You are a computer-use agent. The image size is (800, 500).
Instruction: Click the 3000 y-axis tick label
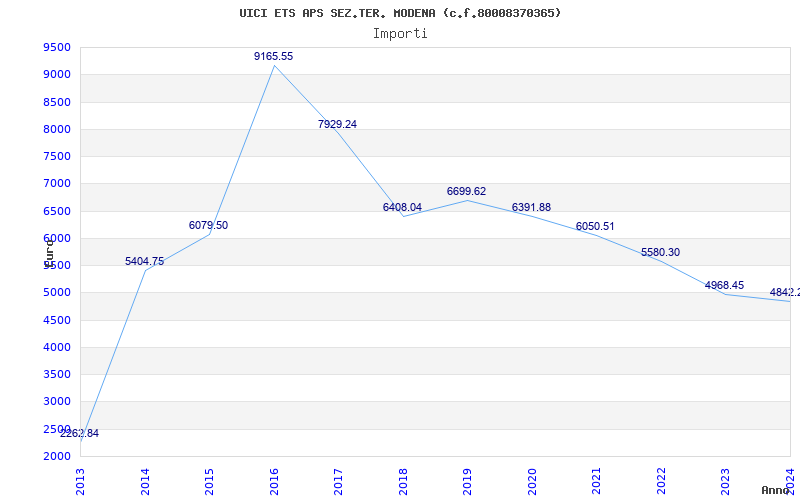click(x=57, y=402)
